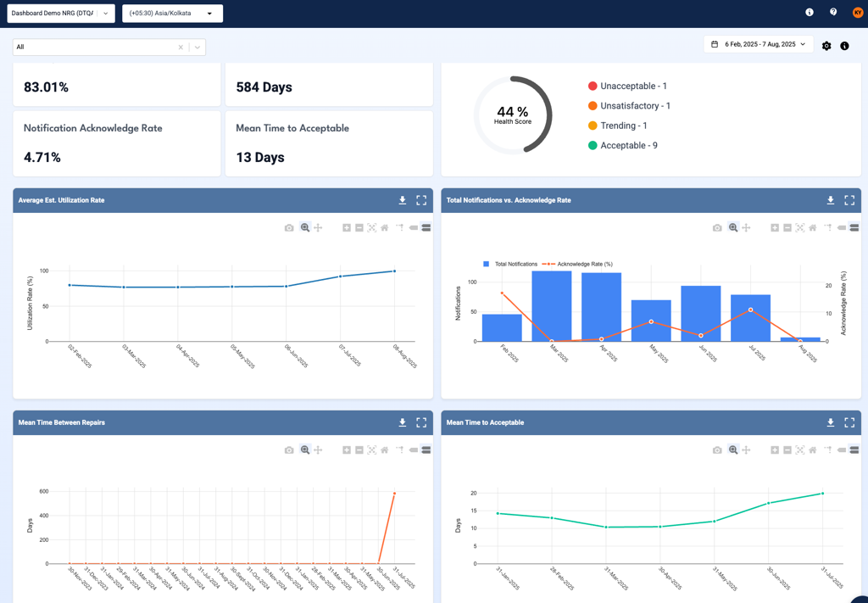Click the 13 Days Mean Time to Acceptable value
Viewport: 868px width, 603px height.
[260, 157]
